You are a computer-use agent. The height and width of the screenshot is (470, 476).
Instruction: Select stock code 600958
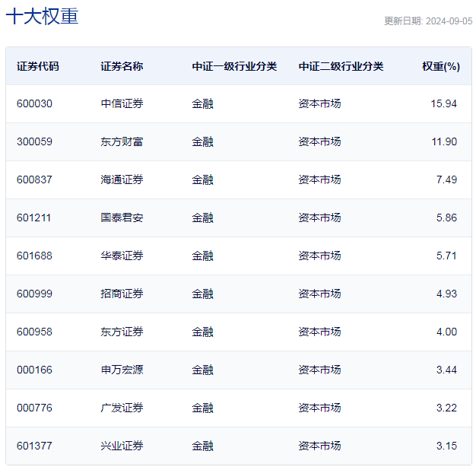point(34,332)
